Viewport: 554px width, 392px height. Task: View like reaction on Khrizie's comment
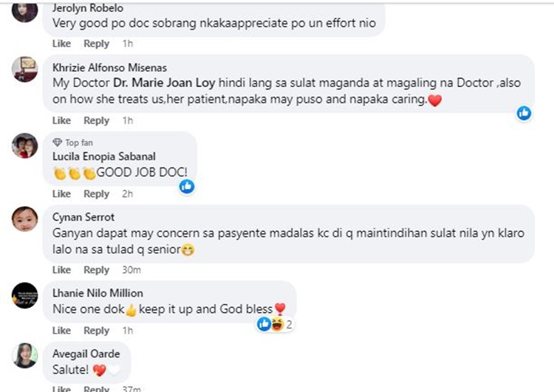(x=524, y=114)
